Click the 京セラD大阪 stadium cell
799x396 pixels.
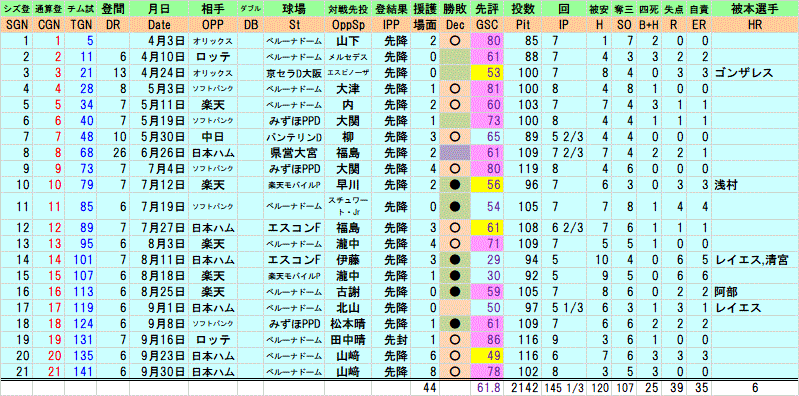[x=293, y=72]
